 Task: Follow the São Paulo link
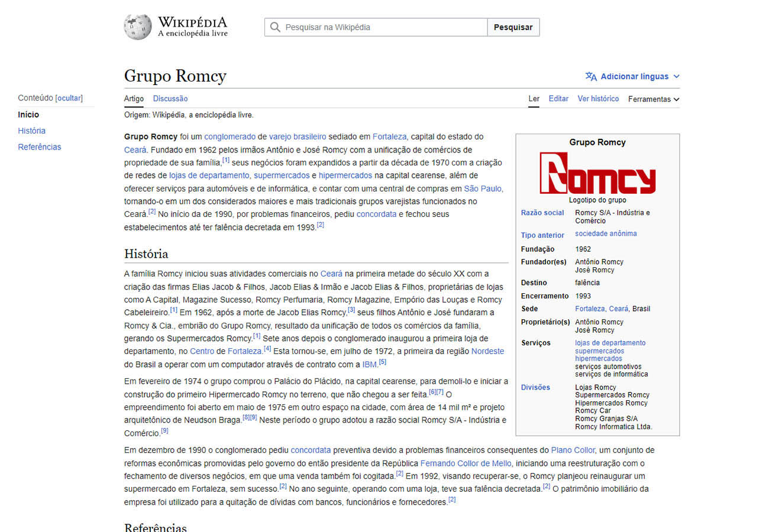pyautogui.click(x=483, y=189)
